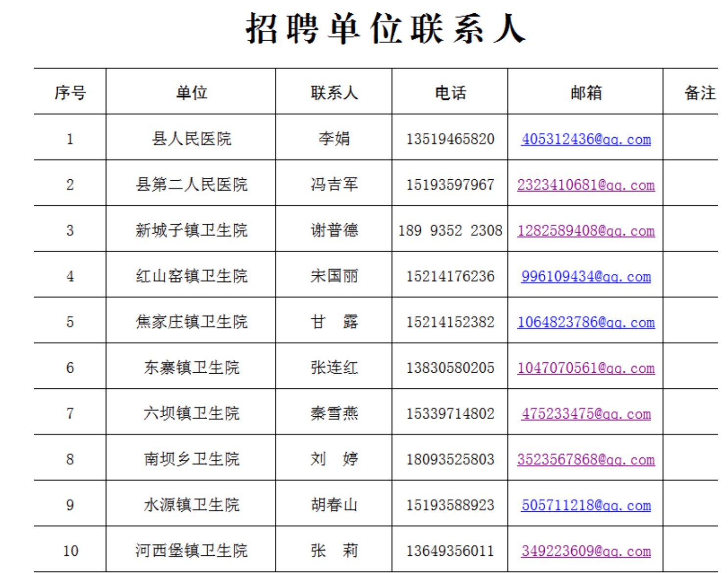Viewport: 728px width, 573px height.
Task: Select phone number 13830580205
Action: (450, 368)
